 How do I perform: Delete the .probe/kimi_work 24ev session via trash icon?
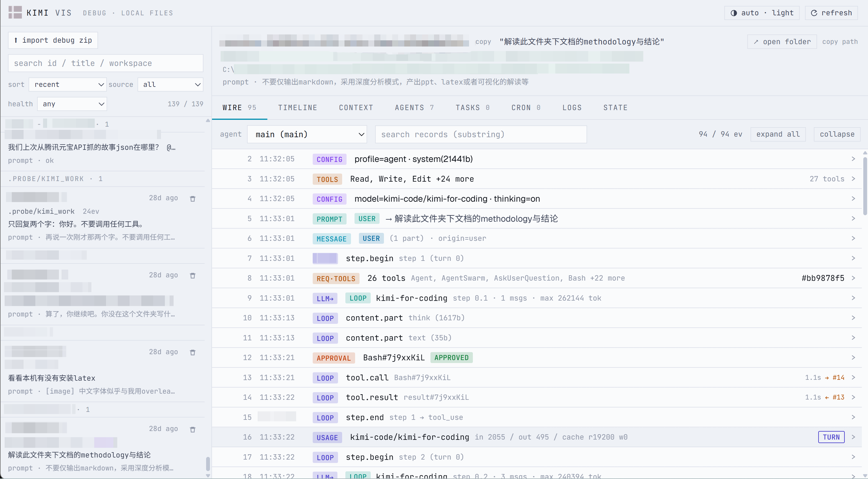point(193,198)
